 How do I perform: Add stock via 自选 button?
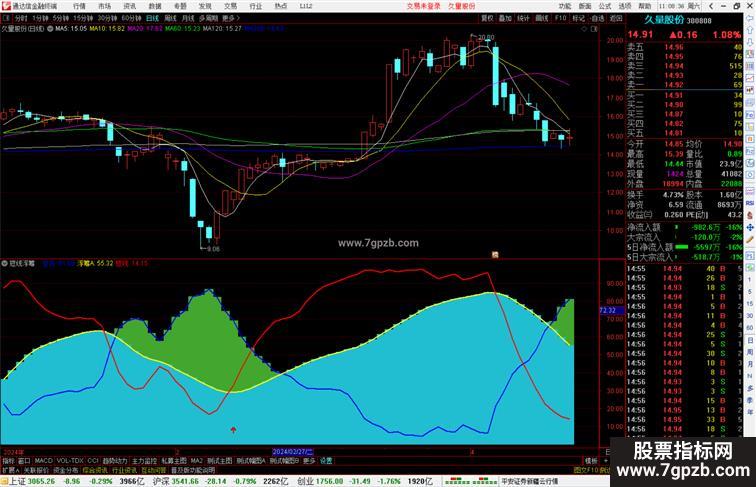[597, 18]
